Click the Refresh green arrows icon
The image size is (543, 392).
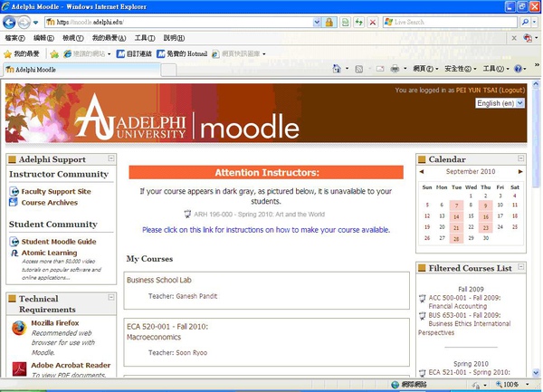[x=359, y=22]
